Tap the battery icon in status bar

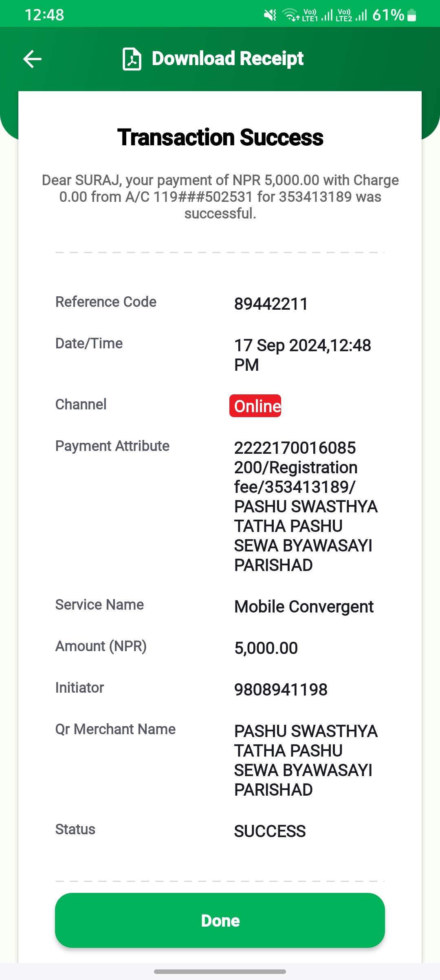(411, 15)
